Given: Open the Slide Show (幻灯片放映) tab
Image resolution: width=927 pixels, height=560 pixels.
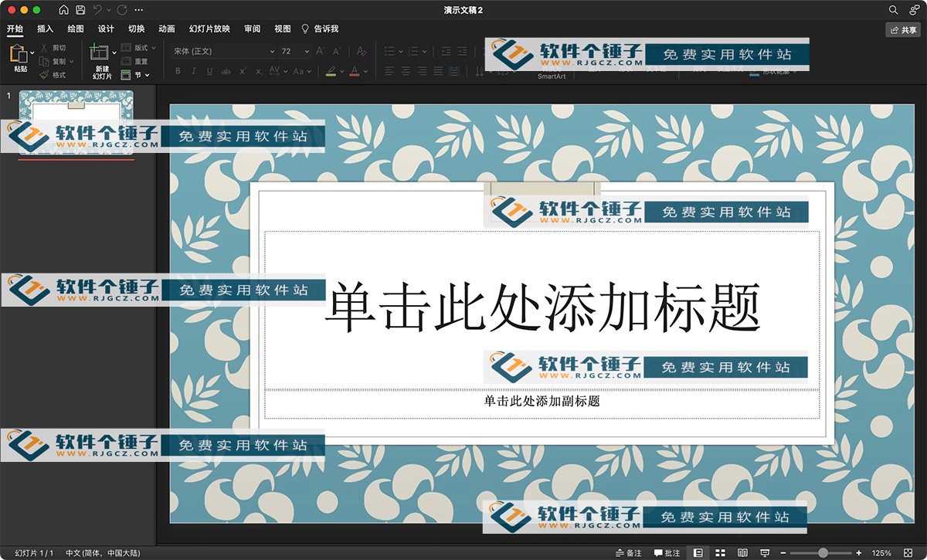Looking at the screenshot, I should (x=209, y=29).
